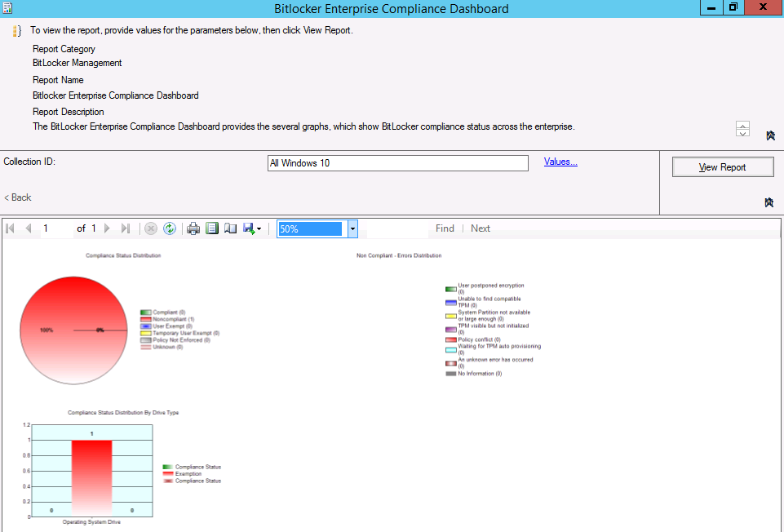Click the 'Non Compliant - Errors Distribution' title

[x=399, y=255]
